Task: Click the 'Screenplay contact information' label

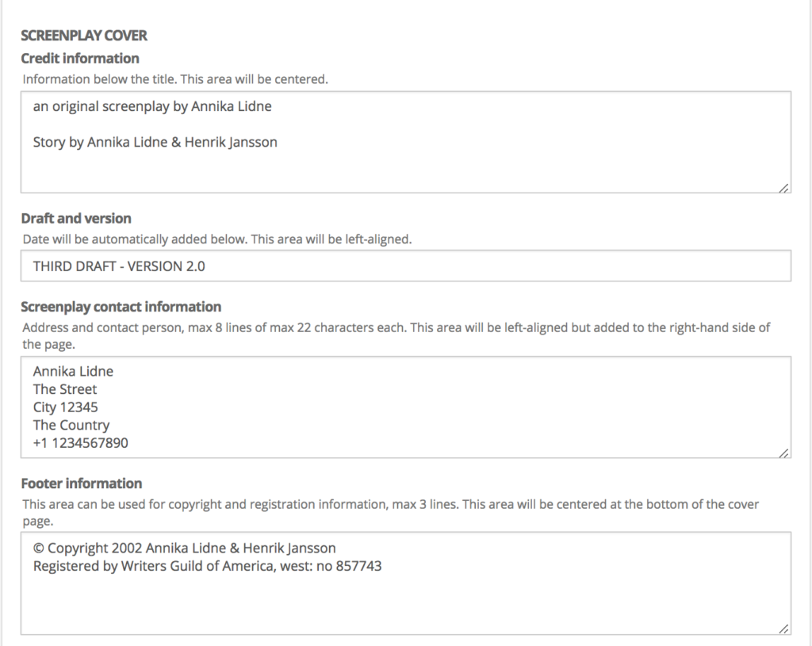Action: point(121,308)
